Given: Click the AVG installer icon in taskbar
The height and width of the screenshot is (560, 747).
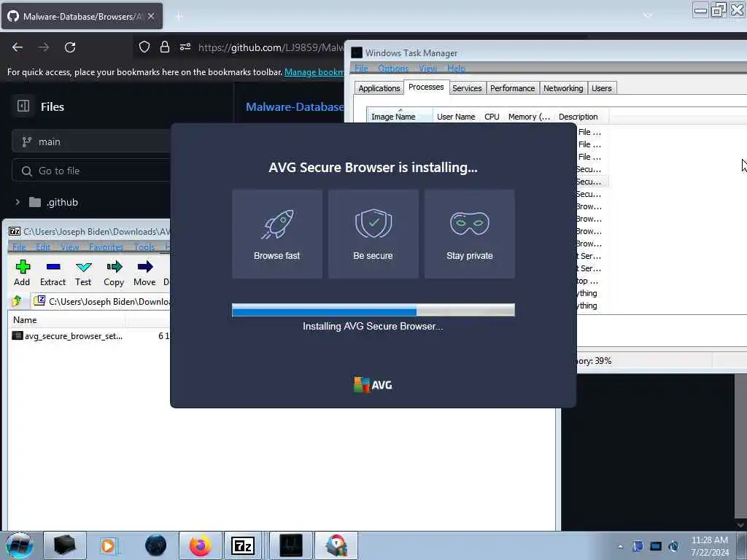Looking at the screenshot, I should pyautogui.click(x=336, y=545).
